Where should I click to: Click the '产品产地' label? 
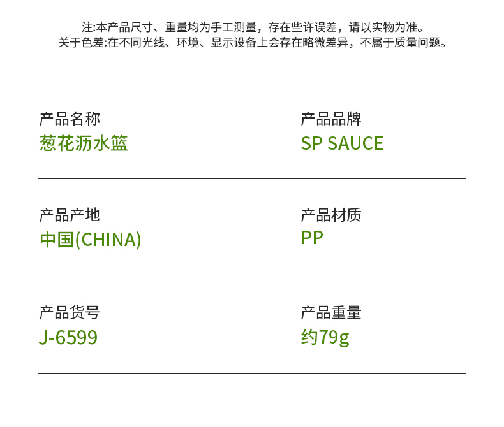[x=70, y=215]
